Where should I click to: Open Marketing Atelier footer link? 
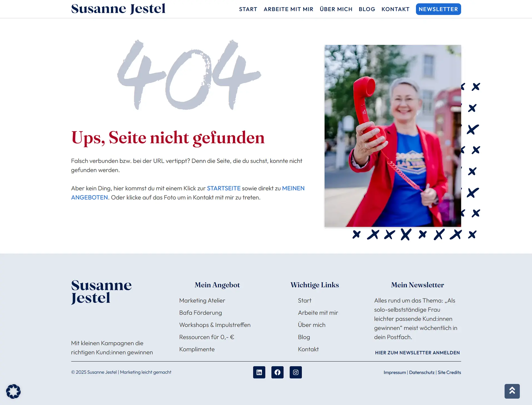pyautogui.click(x=202, y=300)
